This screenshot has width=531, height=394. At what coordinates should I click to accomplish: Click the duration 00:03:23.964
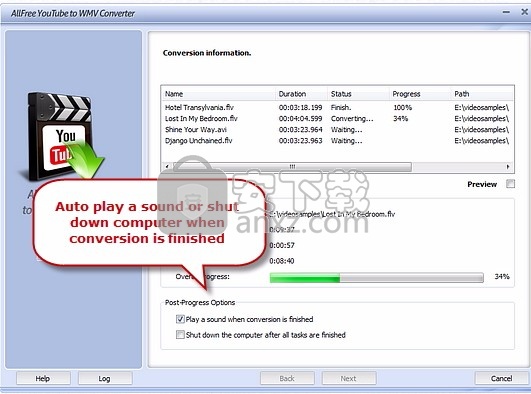(300, 130)
